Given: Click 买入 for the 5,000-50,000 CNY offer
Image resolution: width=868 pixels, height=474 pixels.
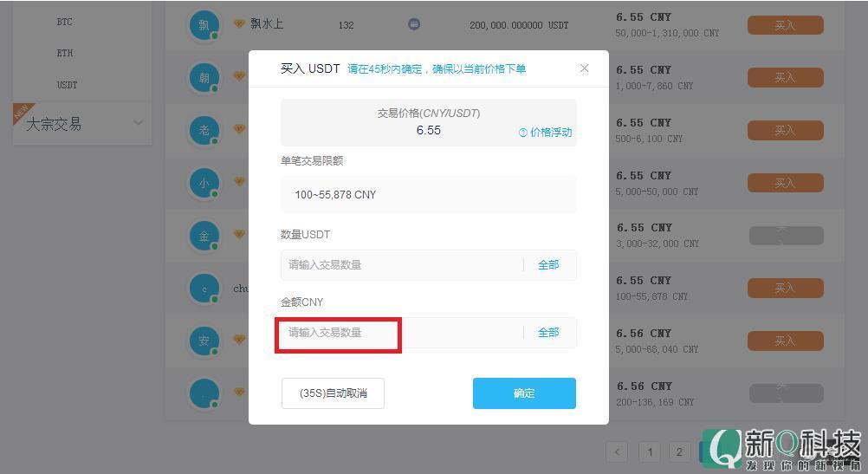Looking at the screenshot, I should pyautogui.click(x=785, y=183).
